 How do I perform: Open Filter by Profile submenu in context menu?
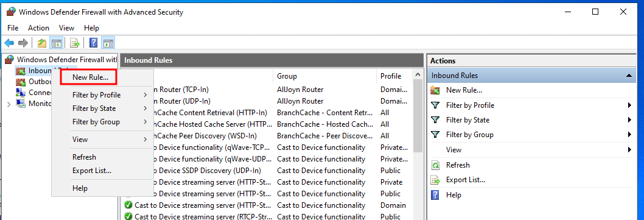click(102, 95)
